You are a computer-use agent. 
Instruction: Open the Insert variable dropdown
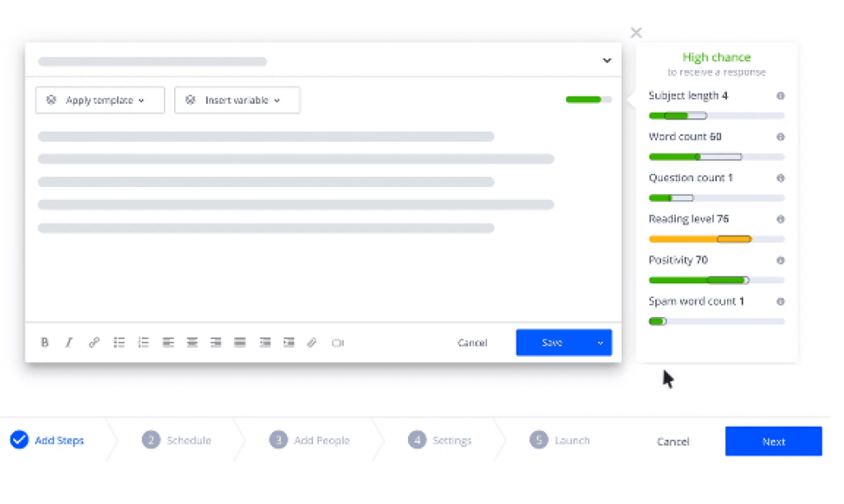click(237, 100)
